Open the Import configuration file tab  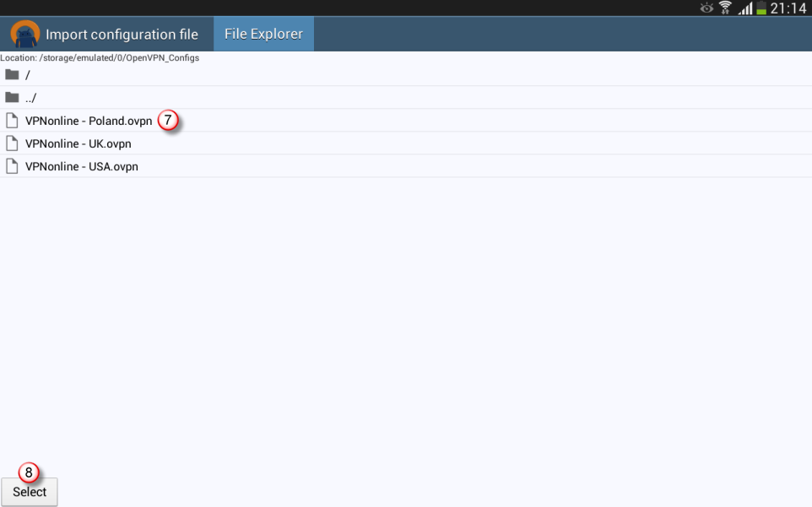click(x=122, y=34)
